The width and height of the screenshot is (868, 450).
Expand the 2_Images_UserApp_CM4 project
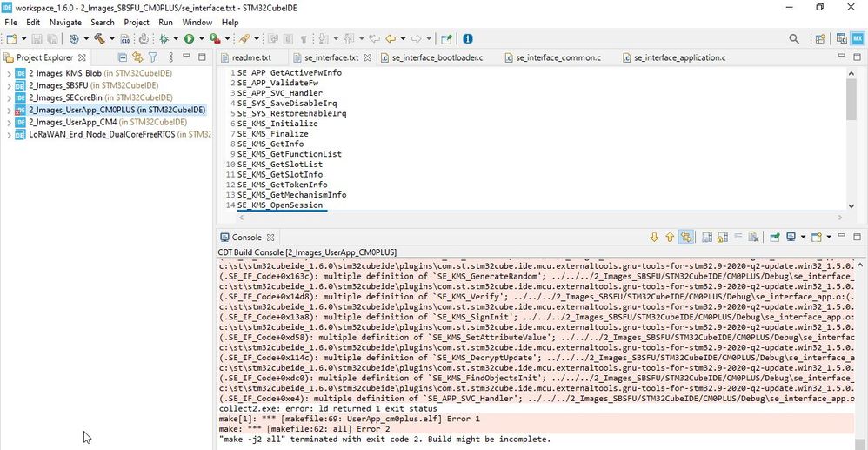9,122
